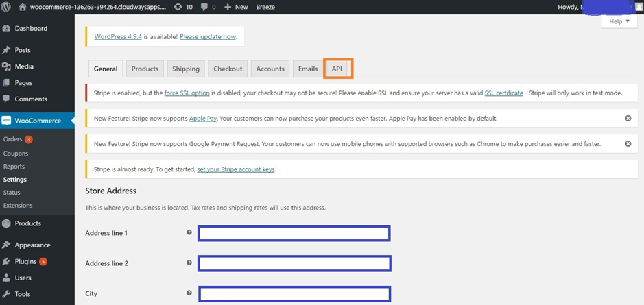The image size is (644, 305).
Task: Switch to the Products settings tab
Action: click(x=145, y=69)
